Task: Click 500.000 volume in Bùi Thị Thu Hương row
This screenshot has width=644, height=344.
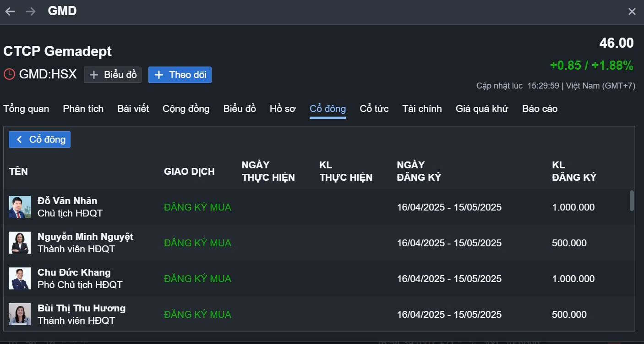Action: [569, 315]
